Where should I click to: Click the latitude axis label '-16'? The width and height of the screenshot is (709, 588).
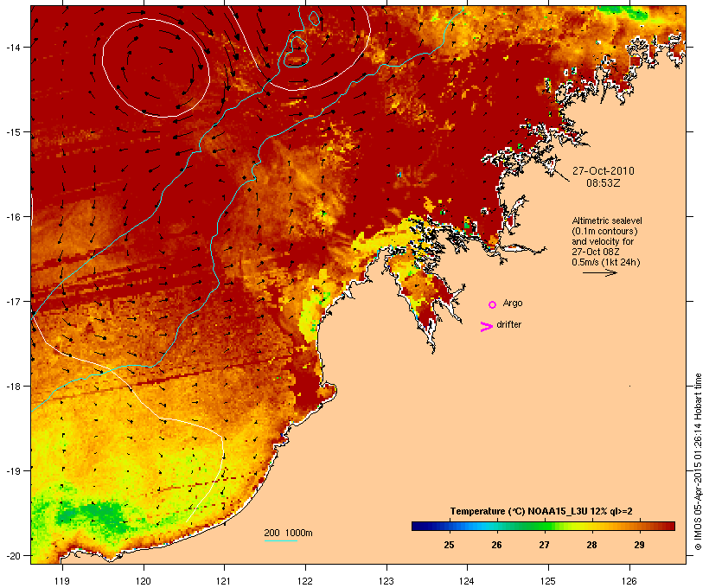click(12, 217)
